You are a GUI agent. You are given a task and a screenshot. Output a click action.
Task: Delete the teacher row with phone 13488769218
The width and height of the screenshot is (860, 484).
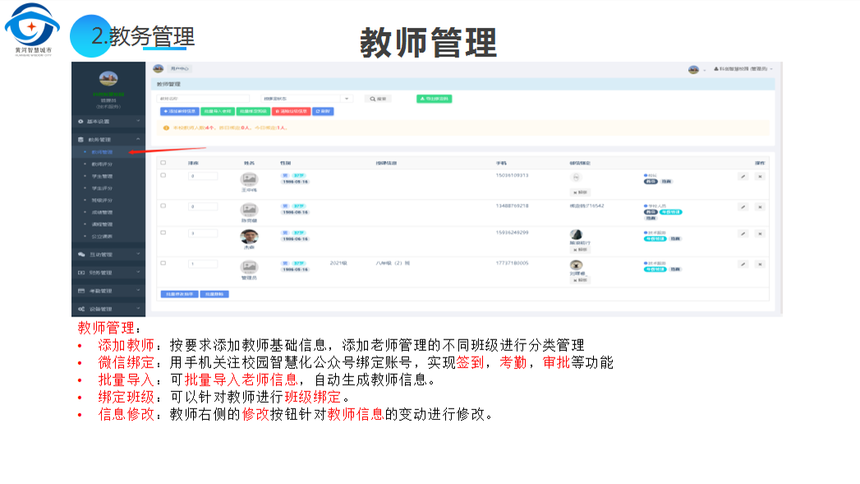760,207
